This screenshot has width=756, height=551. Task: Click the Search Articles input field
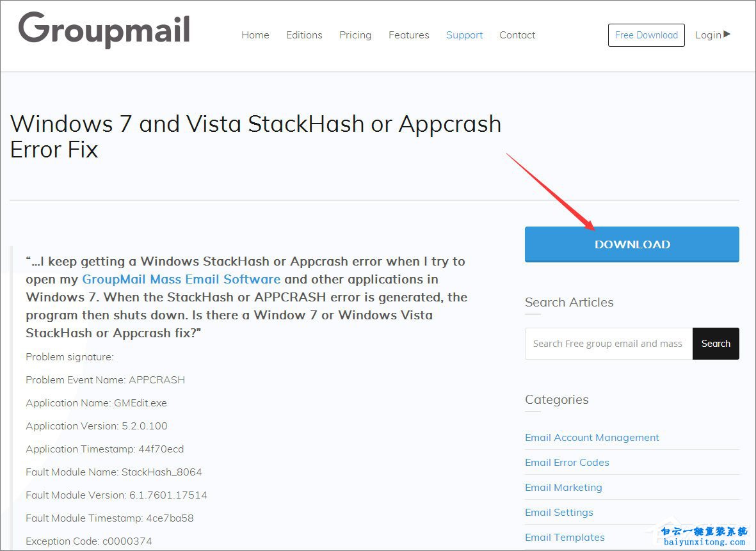(x=608, y=344)
